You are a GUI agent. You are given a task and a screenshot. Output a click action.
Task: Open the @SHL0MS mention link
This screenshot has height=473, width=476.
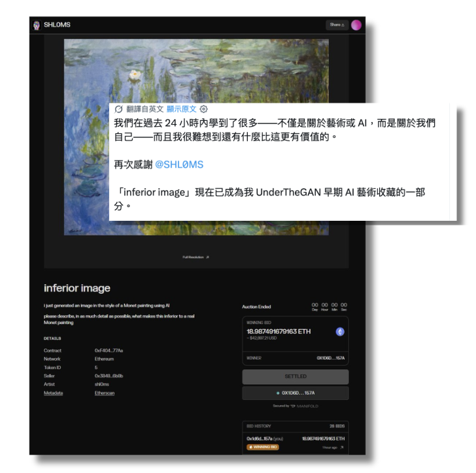pyautogui.click(x=179, y=165)
